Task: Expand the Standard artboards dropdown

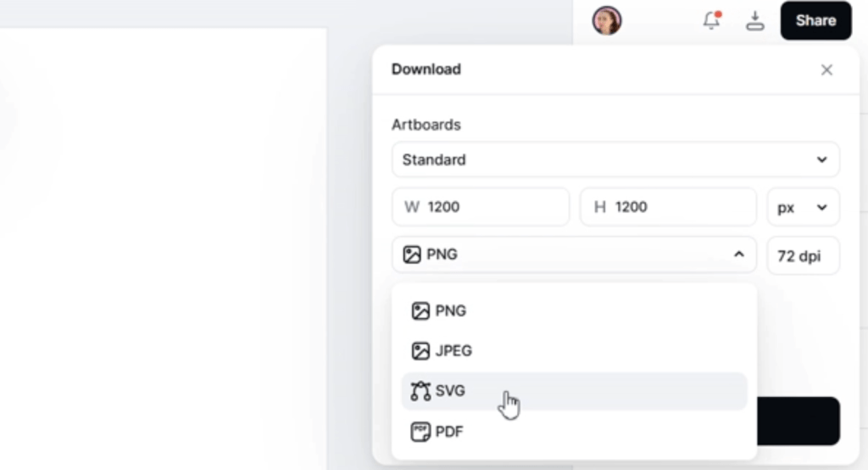Action: [x=615, y=159]
